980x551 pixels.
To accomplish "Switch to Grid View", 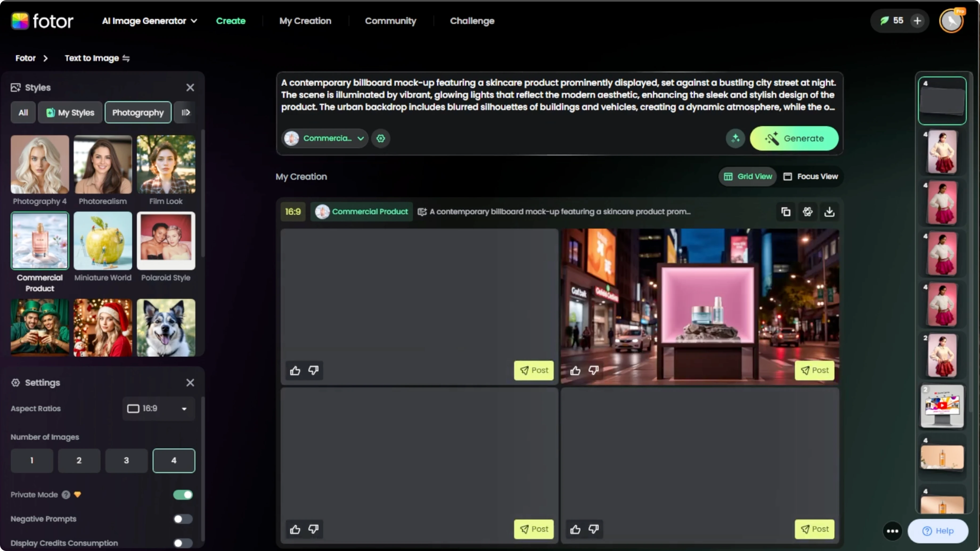I will point(748,176).
